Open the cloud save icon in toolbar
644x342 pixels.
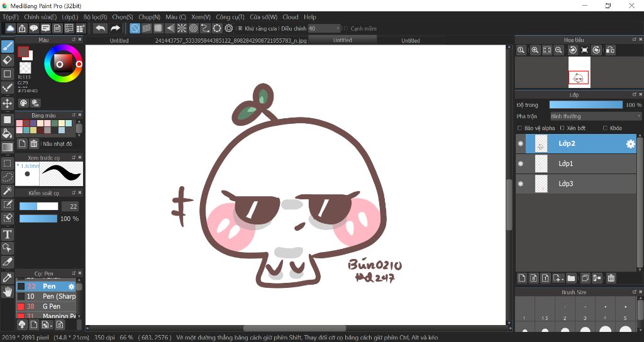click(10, 28)
